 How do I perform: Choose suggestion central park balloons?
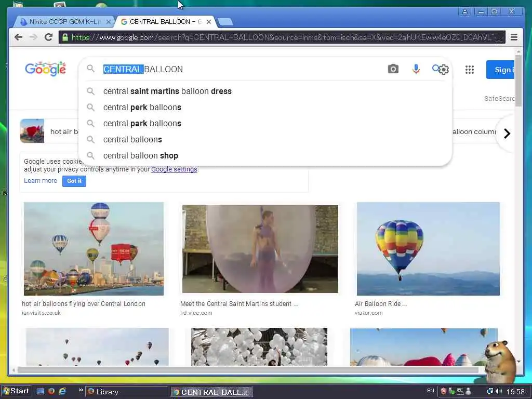265,124
